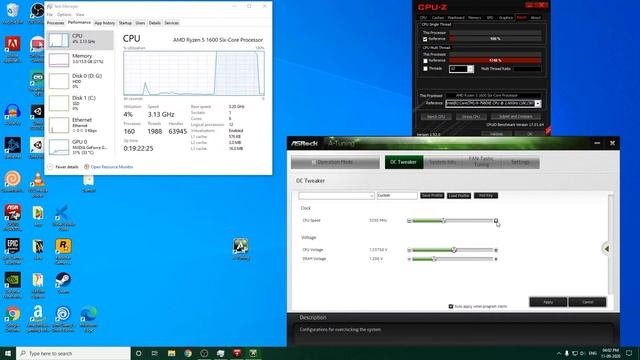Image resolution: width=640 pixels, height=360 pixels.
Task: Open Task View from taskbar
Action: pos(155,353)
